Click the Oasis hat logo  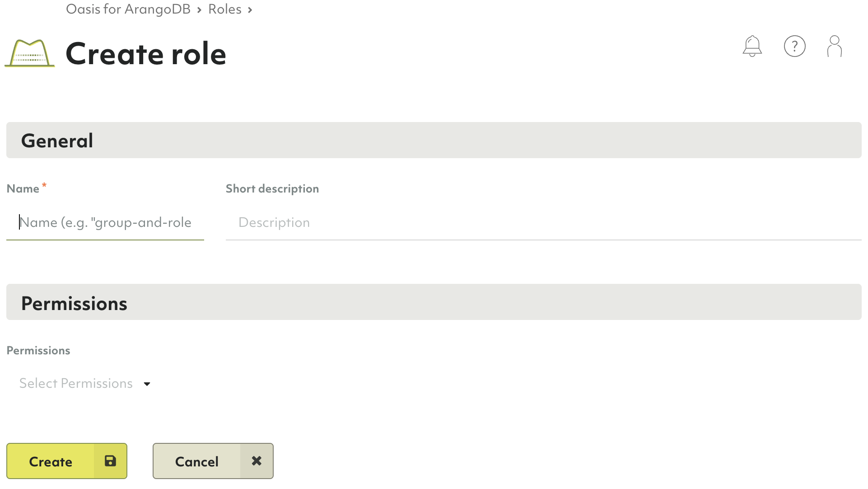coord(30,54)
